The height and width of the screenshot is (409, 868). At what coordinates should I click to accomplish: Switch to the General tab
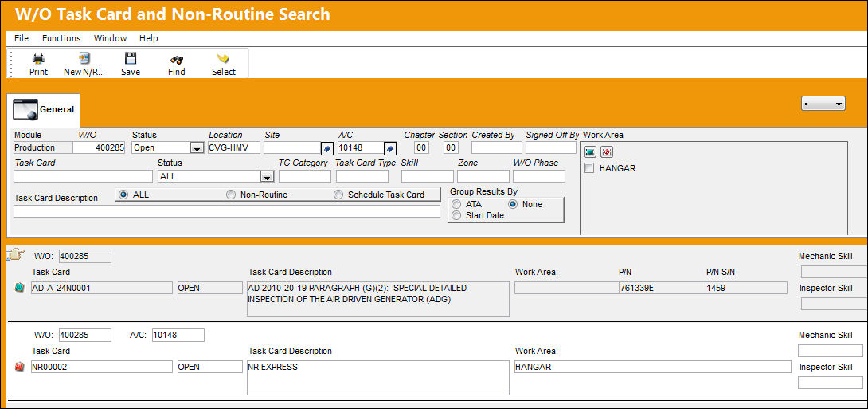45,110
